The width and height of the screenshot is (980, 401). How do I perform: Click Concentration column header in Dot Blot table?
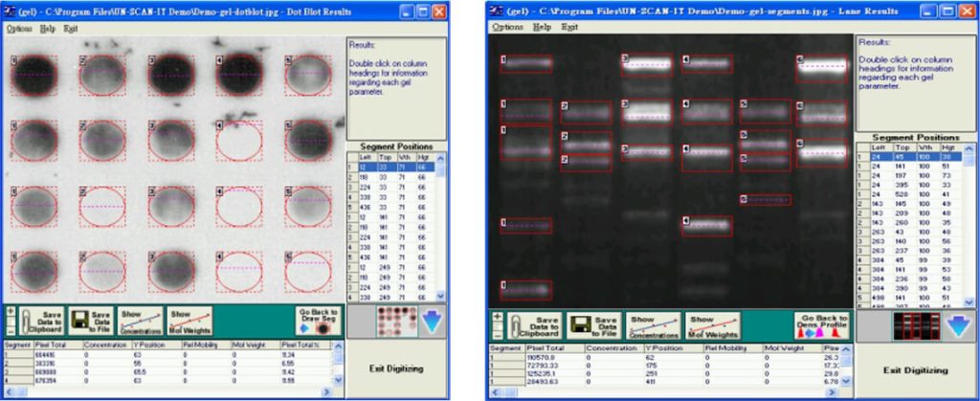pos(105,345)
